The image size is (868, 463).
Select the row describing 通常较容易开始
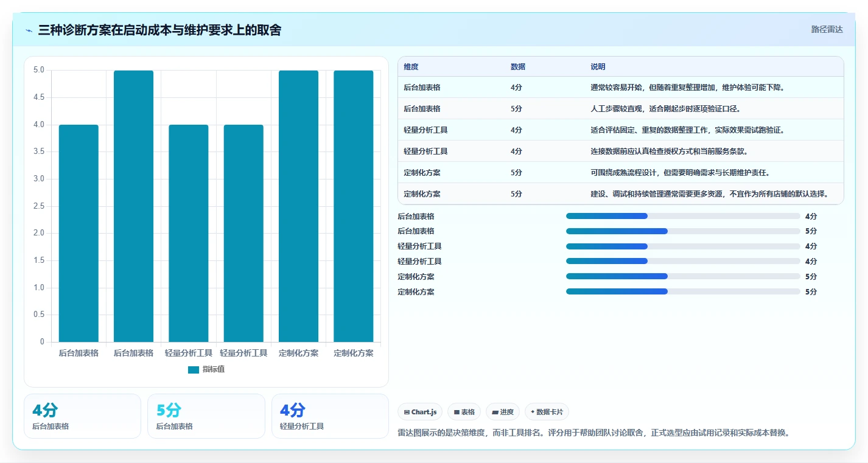(x=621, y=88)
